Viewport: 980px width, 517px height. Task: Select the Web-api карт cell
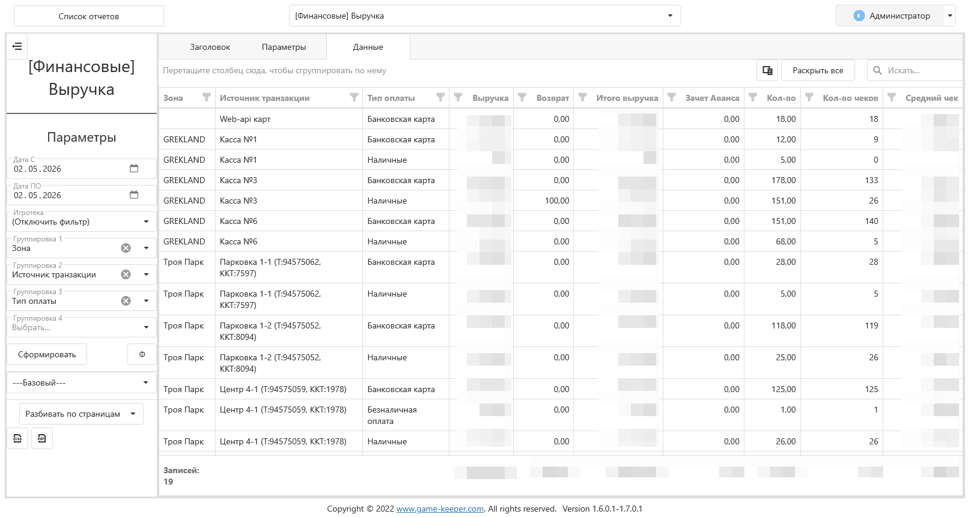[x=288, y=119]
